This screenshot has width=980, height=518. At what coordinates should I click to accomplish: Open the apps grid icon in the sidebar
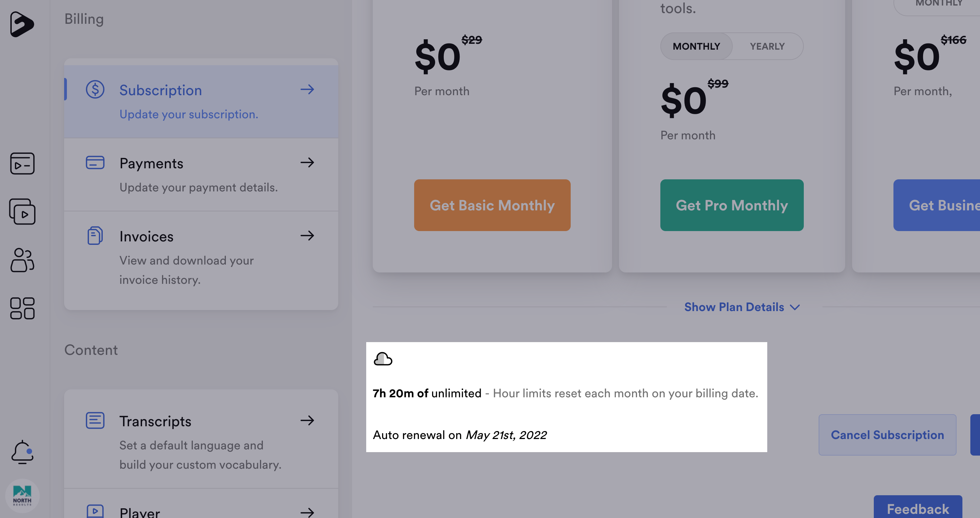(22, 308)
